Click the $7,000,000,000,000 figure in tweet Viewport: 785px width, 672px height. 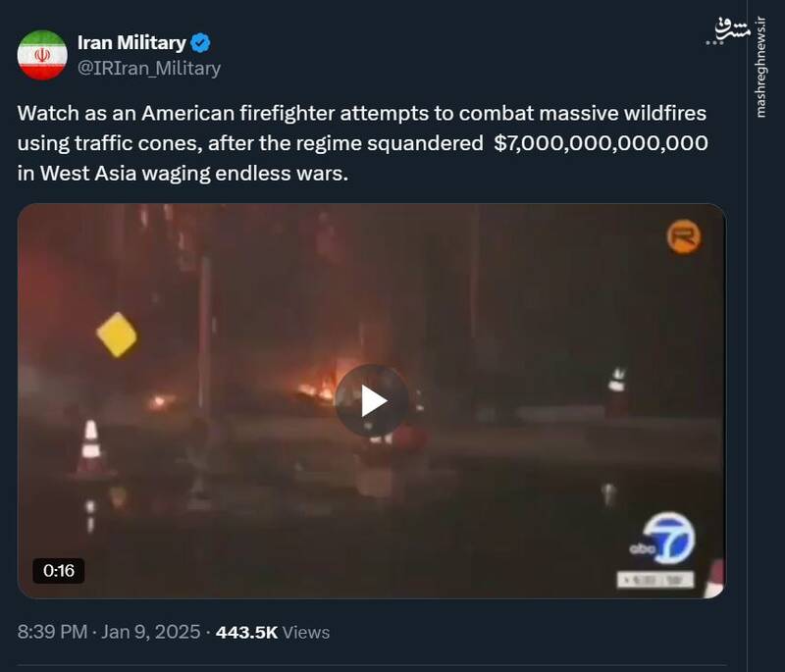click(x=601, y=143)
